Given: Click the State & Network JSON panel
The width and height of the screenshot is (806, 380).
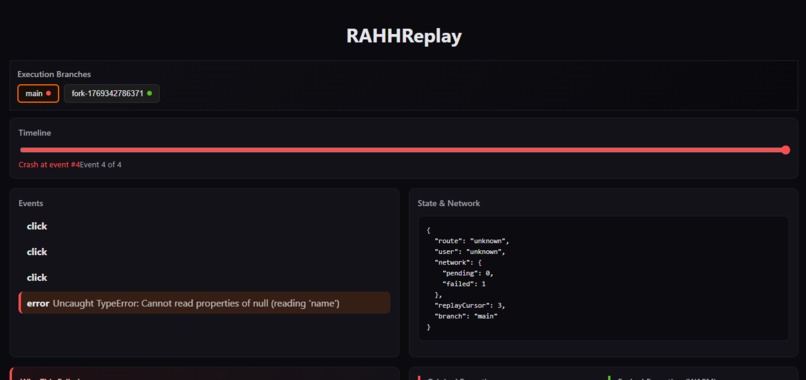Looking at the screenshot, I should (603, 278).
